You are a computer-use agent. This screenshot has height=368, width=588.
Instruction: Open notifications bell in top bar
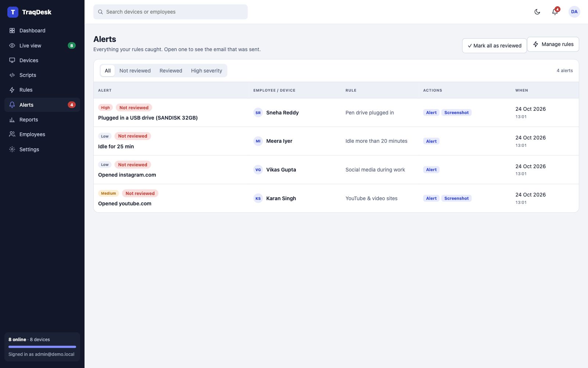[x=555, y=12]
